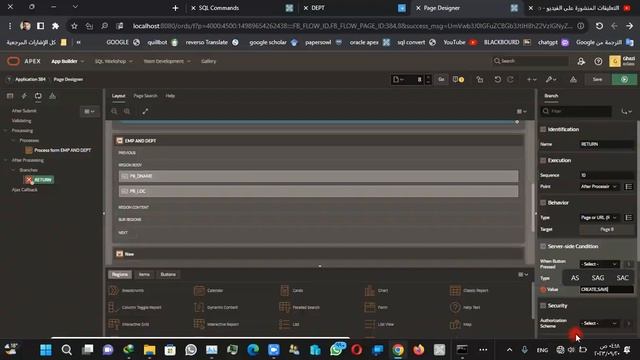Zoom out the layout view
The width and height of the screenshot is (640, 360).
pos(114,111)
